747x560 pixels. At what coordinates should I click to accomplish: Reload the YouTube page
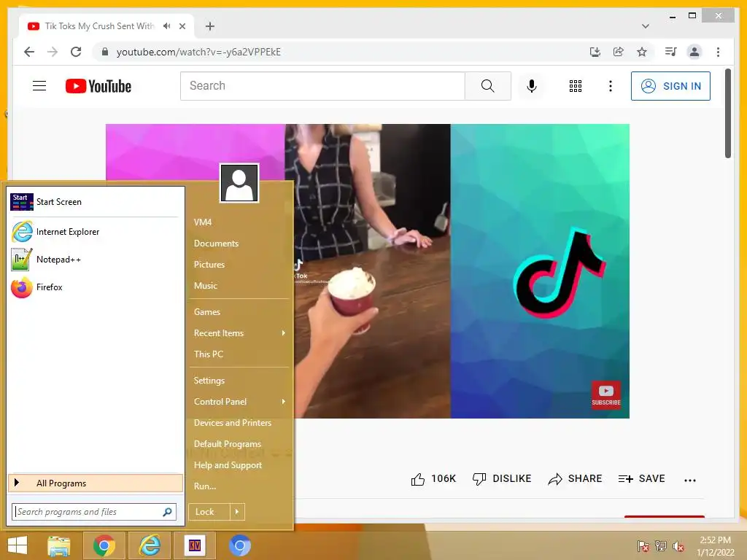tap(76, 52)
